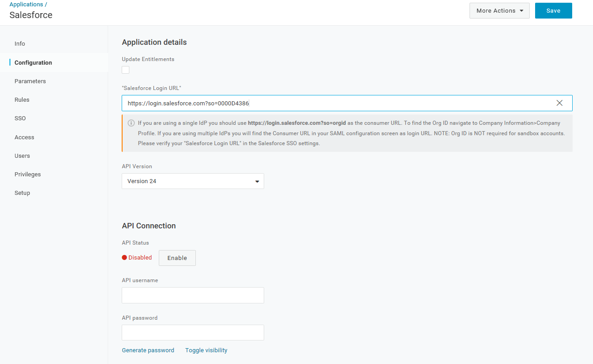Click the Salesforce page title

point(31,15)
